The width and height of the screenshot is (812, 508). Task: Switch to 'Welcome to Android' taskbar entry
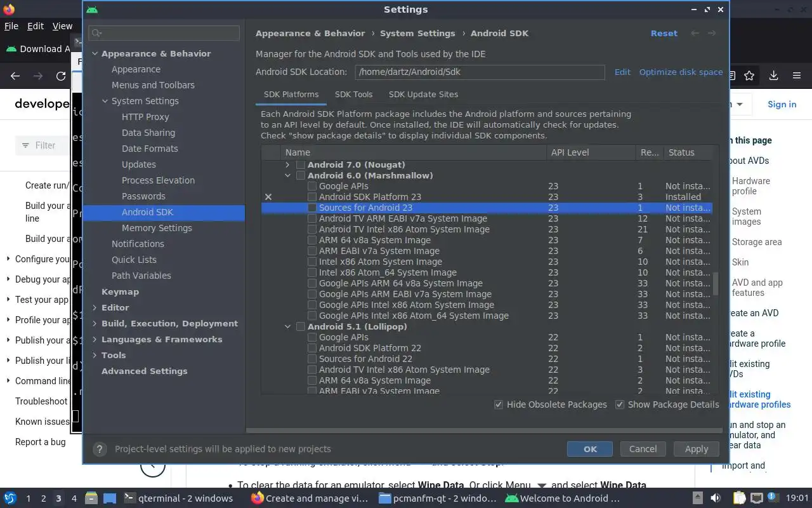[563, 498]
